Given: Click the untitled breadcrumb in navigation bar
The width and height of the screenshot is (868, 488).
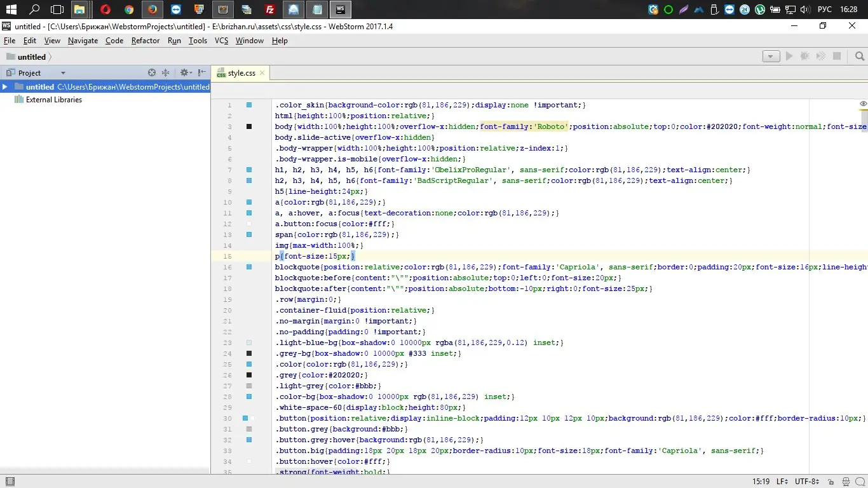Looking at the screenshot, I should [x=31, y=57].
